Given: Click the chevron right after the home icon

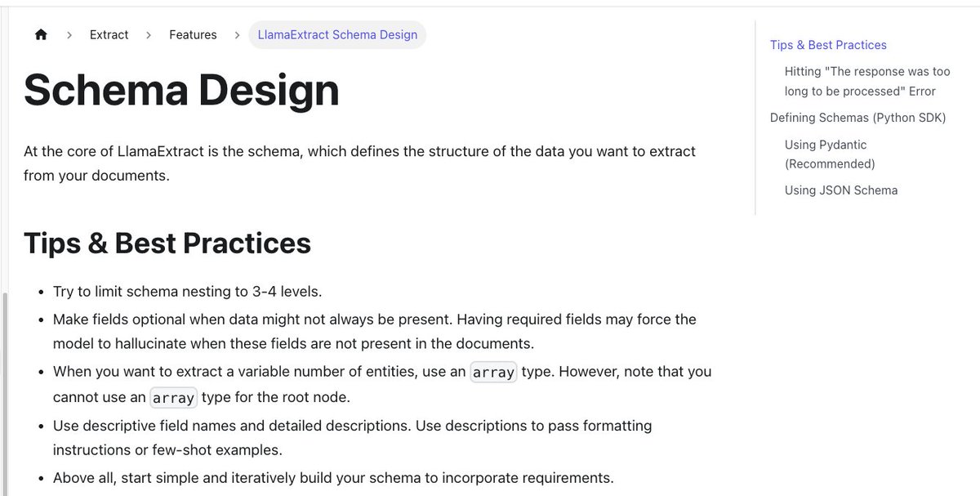Looking at the screenshot, I should point(69,35).
